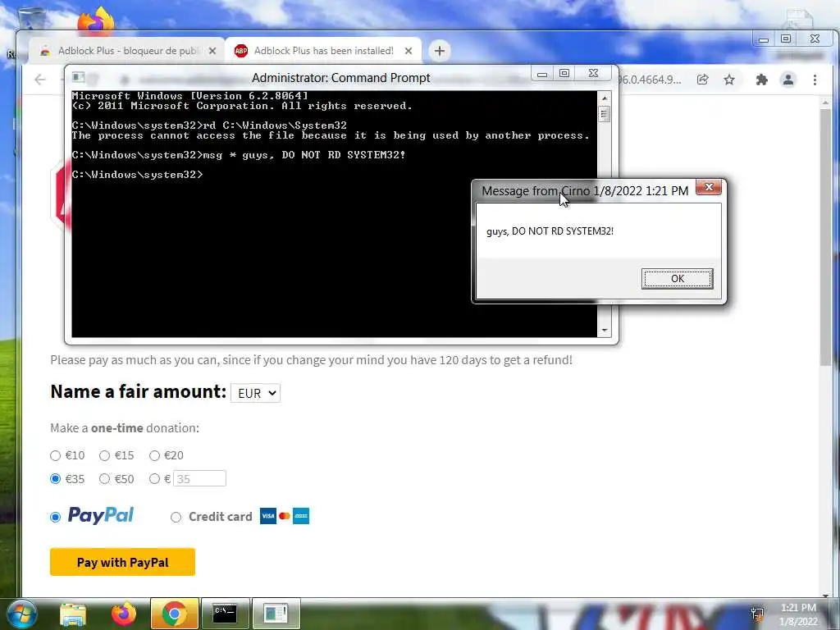Click the Chrome page vertical scrollbar thumb
The width and height of the screenshot is (840, 630).
825,237
